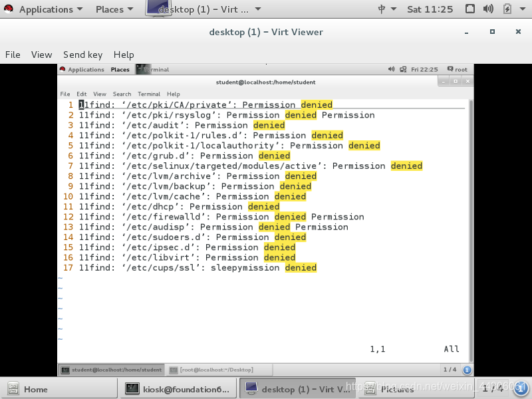Open the desktop (1) - Virt window dropdown
This screenshot has width=532, height=399.
(258, 9)
